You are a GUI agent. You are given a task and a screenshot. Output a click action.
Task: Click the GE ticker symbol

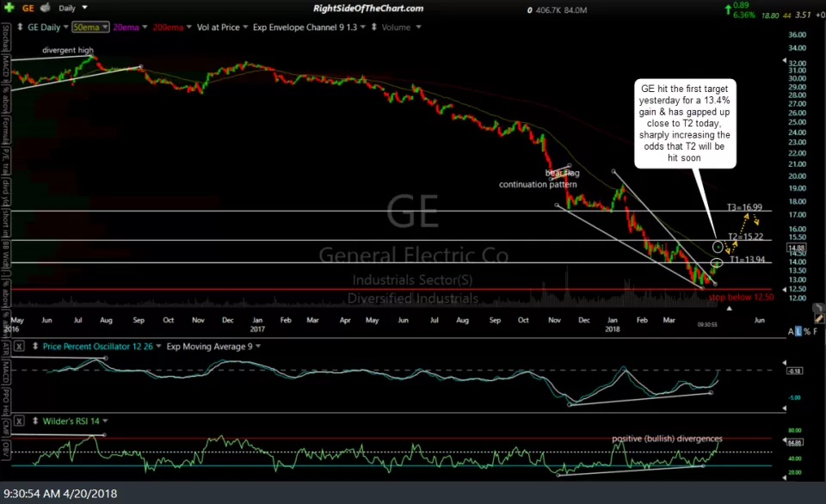point(28,8)
